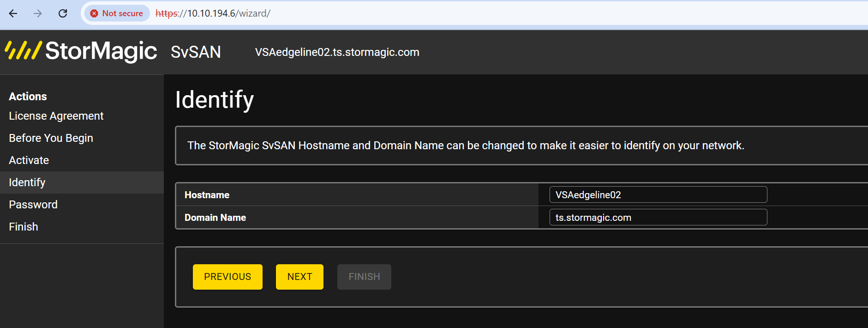Screen dimensions: 868x328
Task: Go back with the browser back arrow
Action: click(x=13, y=13)
